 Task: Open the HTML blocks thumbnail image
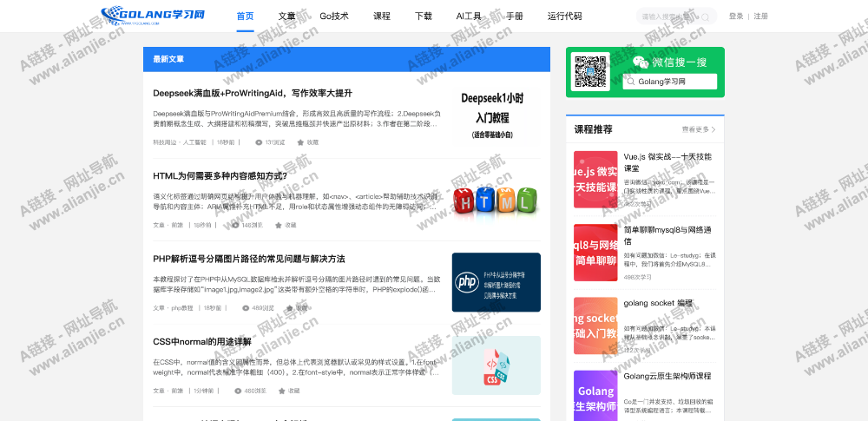(x=496, y=200)
